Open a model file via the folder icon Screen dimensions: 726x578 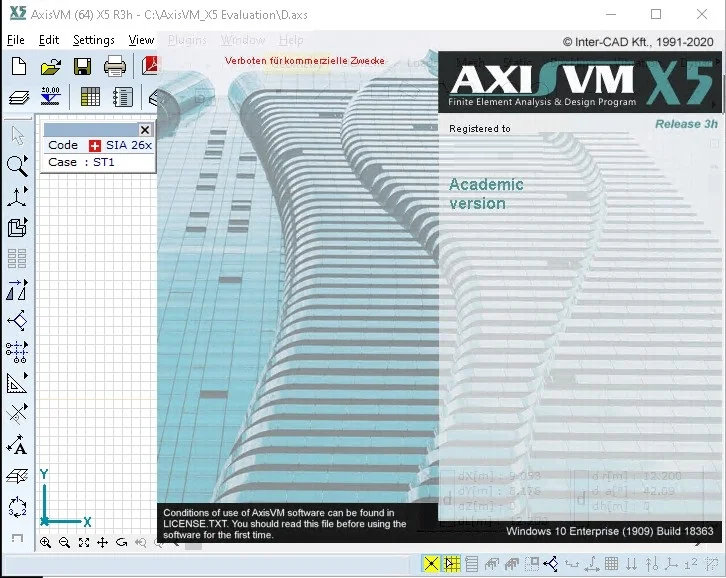click(50, 66)
